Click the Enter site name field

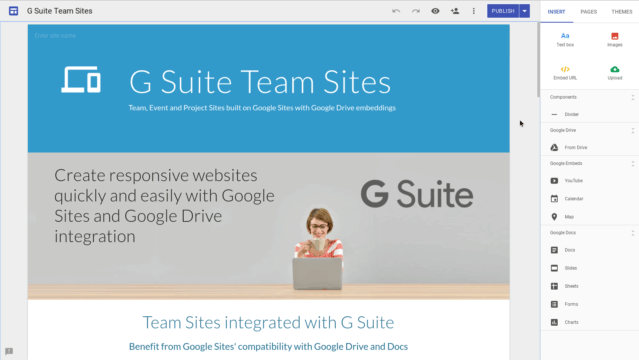coord(55,36)
